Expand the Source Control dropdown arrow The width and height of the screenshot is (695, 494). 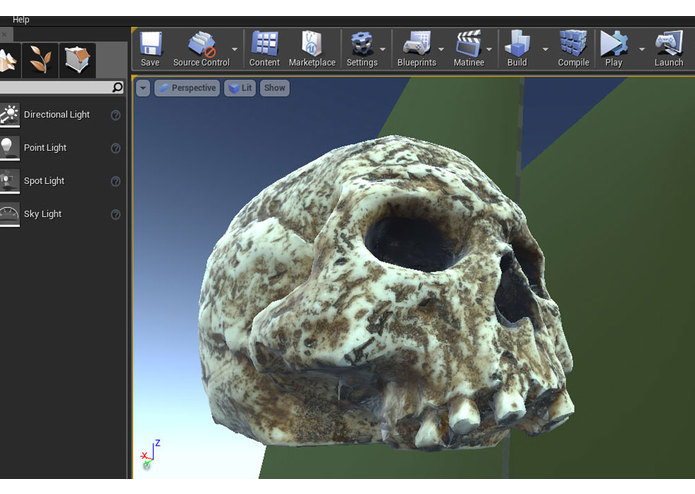tap(235, 48)
